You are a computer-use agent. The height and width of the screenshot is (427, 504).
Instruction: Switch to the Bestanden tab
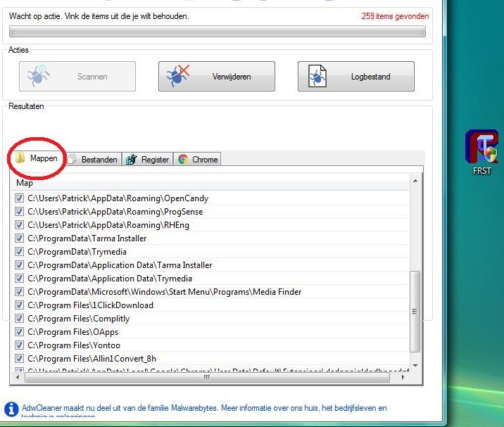93,160
